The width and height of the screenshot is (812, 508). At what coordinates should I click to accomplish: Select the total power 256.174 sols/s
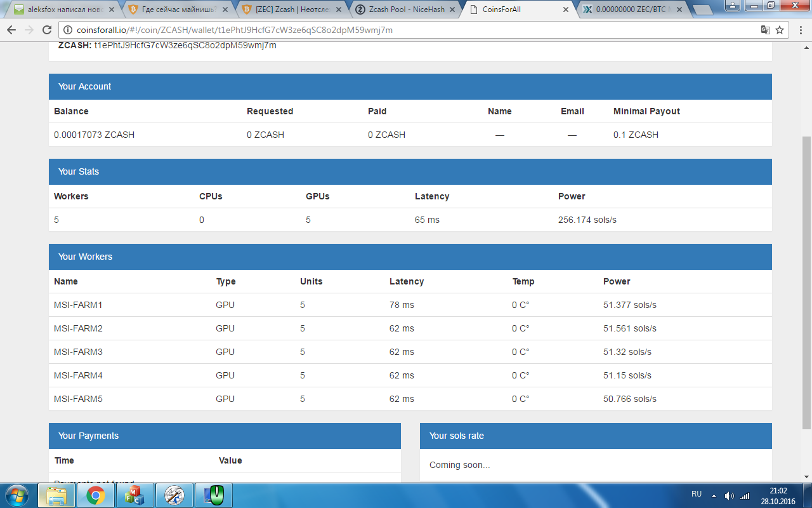click(587, 220)
